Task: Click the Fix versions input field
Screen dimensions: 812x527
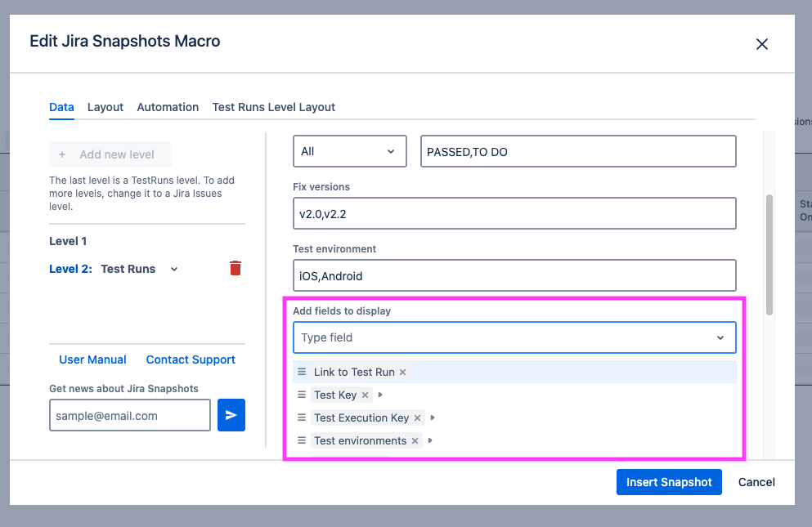Action: (x=514, y=213)
